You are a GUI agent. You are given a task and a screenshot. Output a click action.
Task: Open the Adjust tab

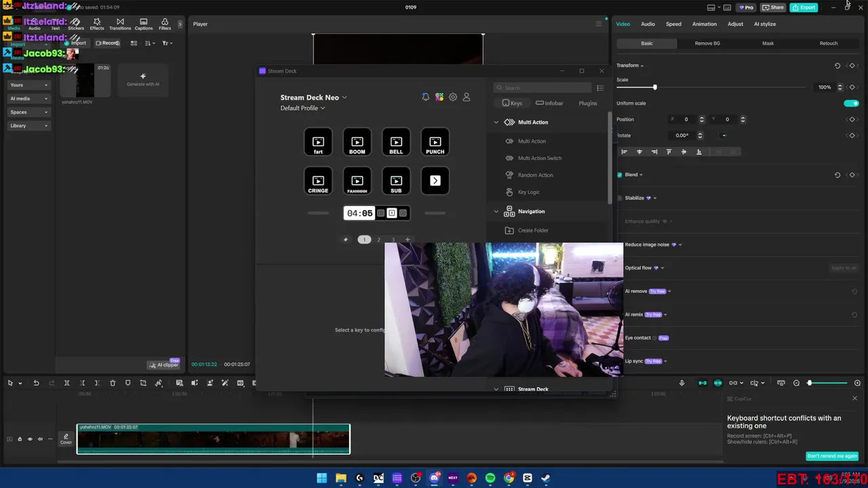click(x=735, y=24)
